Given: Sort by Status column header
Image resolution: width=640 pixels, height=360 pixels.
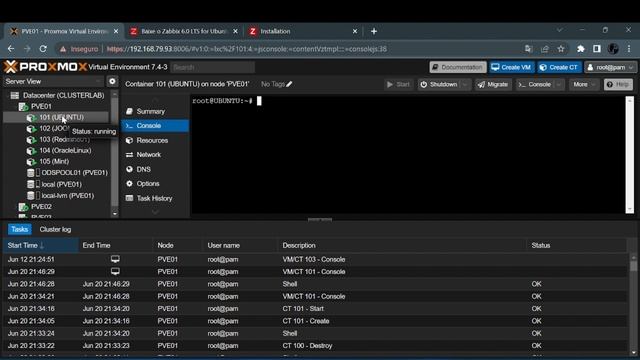Looking at the screenshot, I should 576,245.
